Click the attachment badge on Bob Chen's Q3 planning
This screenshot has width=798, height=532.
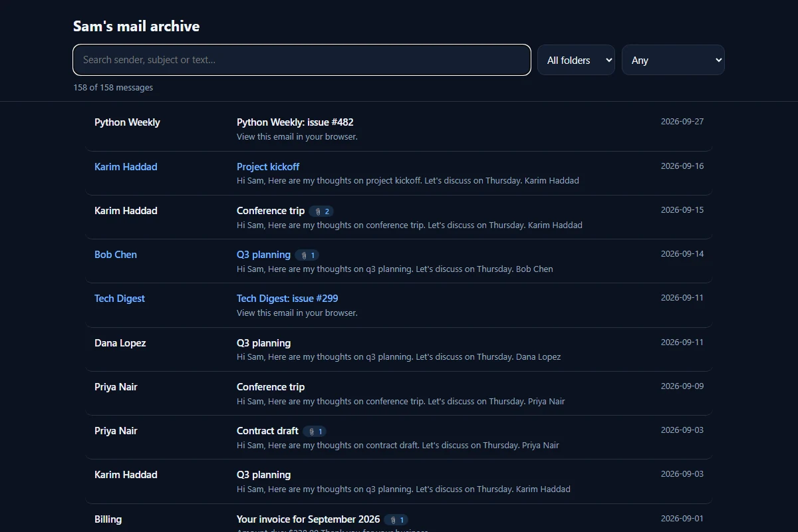click(307, 255)
